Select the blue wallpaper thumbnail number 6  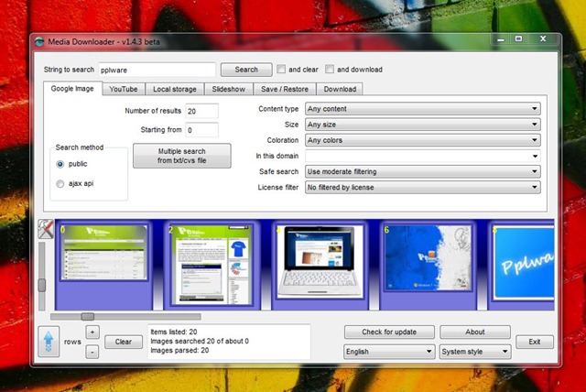coord(428,258)
